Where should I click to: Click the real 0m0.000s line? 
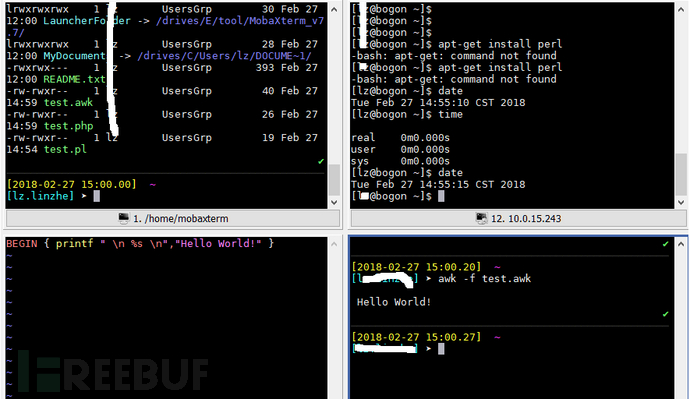(400, 138)
